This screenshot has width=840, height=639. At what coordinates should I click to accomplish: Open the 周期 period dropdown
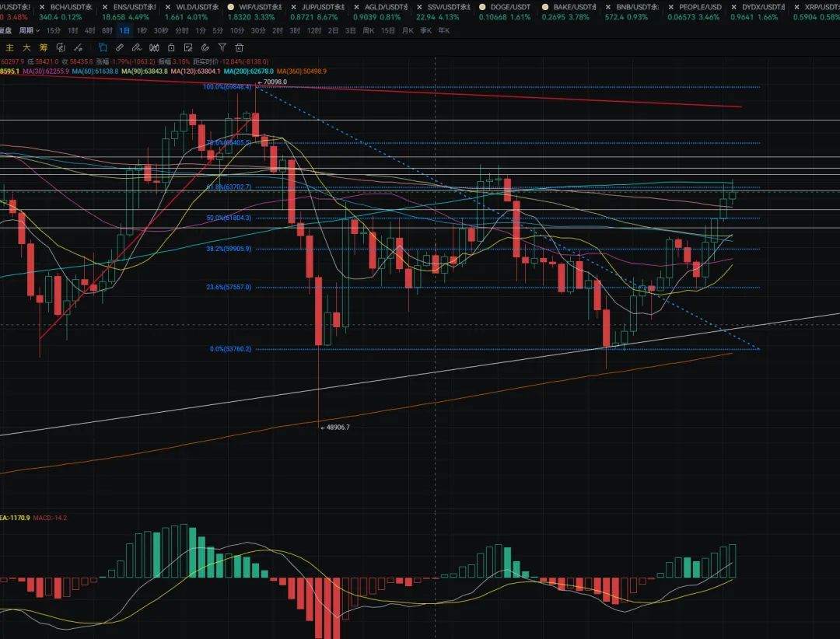coord(26,30)
